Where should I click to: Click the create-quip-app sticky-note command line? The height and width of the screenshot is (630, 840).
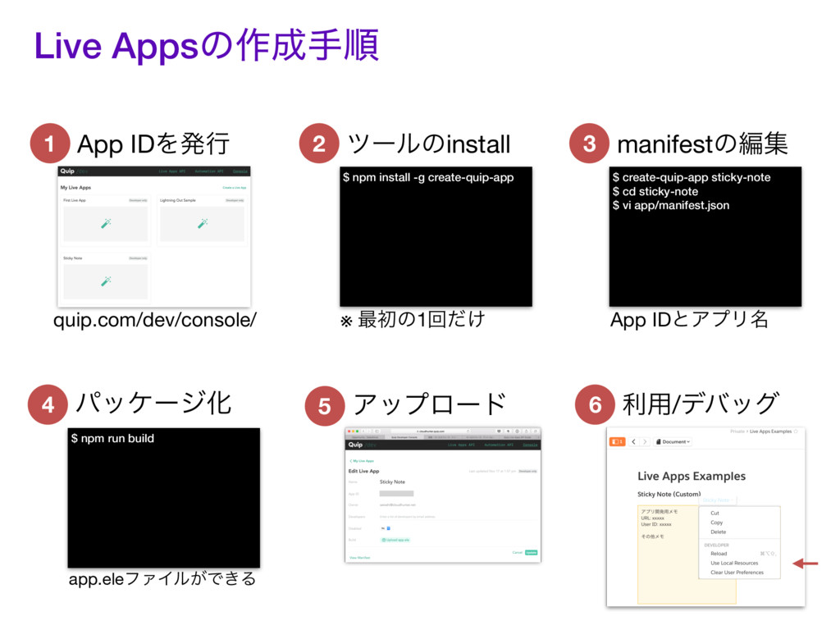pyautogui.click(x=691, y=177)
